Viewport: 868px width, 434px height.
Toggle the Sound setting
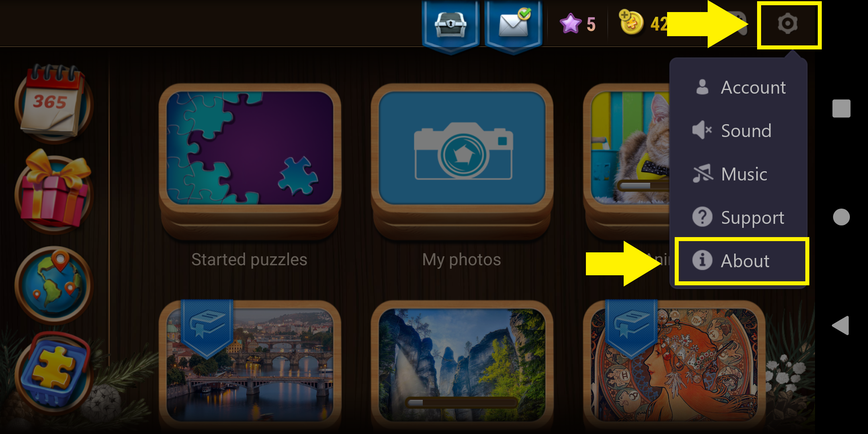tap(739, 131)
